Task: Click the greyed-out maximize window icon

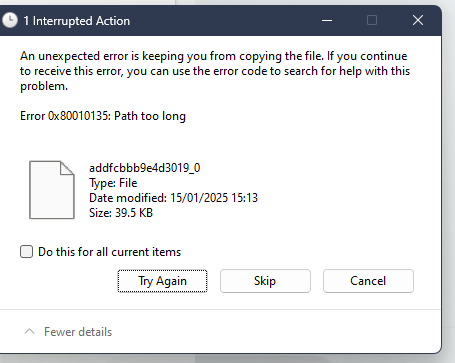Action: (372, 21)
